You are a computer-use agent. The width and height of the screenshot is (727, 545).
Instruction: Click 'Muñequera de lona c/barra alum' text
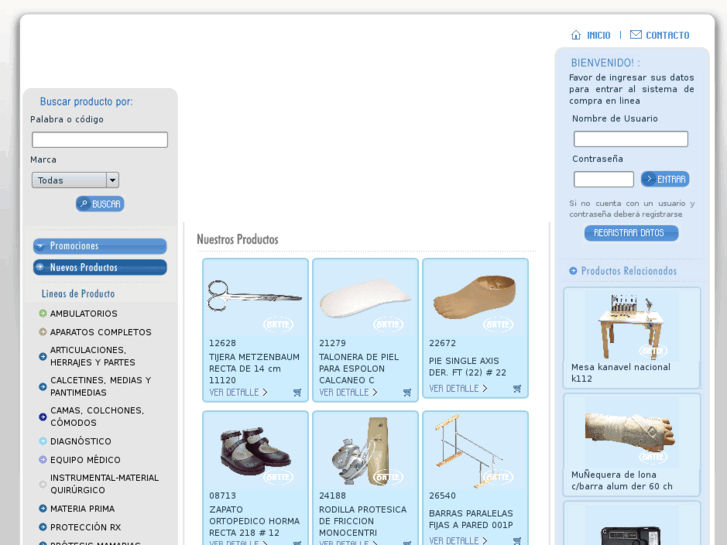click(x=621, y=480)
